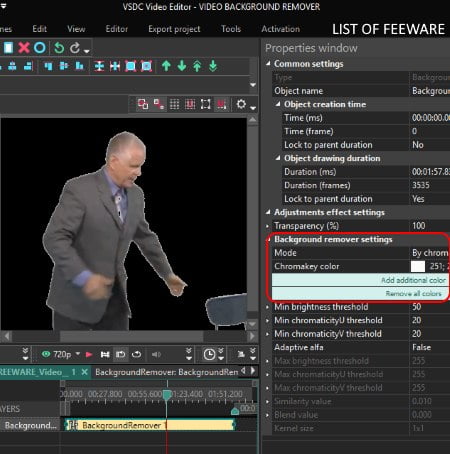Switch to the BackgroundRemover timeline tab

point(166,372)
